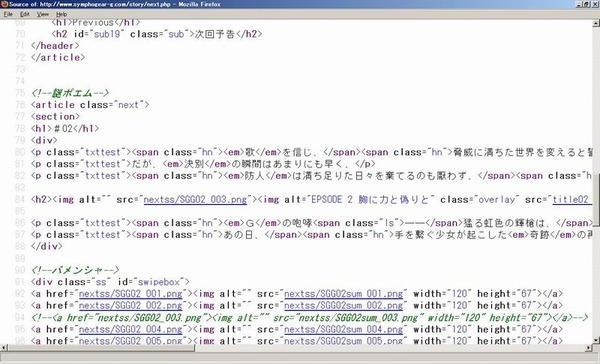Click the h2 id="sub19" line with 次回予告
The width and height of the screenshot is (600, 364).
[x=157, y=34]
